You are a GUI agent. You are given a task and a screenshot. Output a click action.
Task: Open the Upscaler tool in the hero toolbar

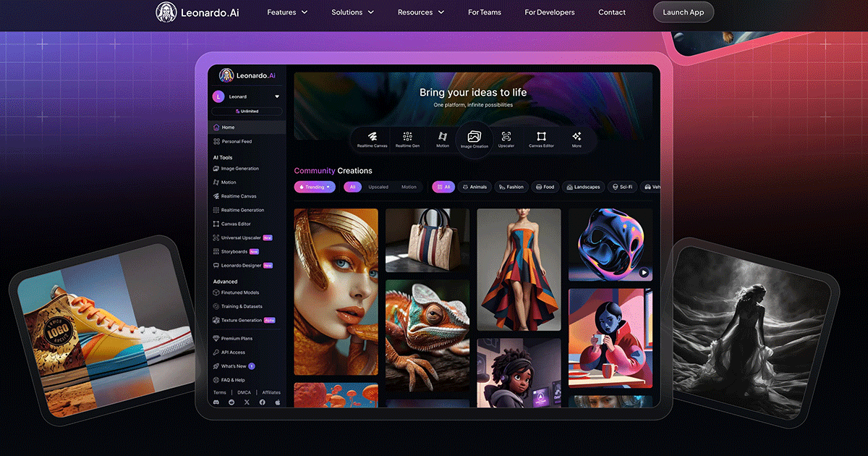506,139
